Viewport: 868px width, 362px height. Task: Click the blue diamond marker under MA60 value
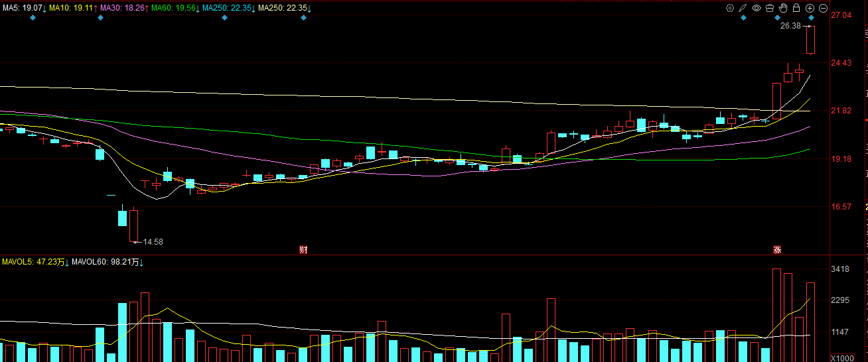coord(225,17)
